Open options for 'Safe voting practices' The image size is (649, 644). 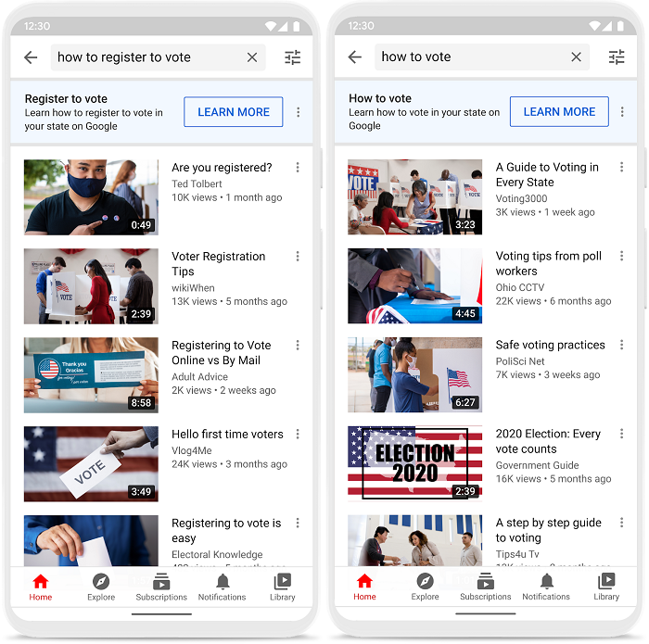(x=622, y=345)
